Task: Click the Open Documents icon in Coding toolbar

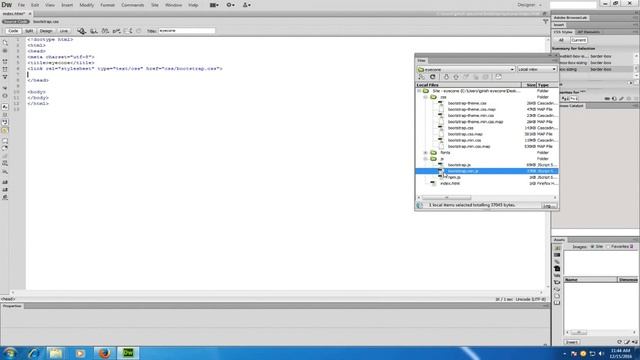Action: pos(5,42)
